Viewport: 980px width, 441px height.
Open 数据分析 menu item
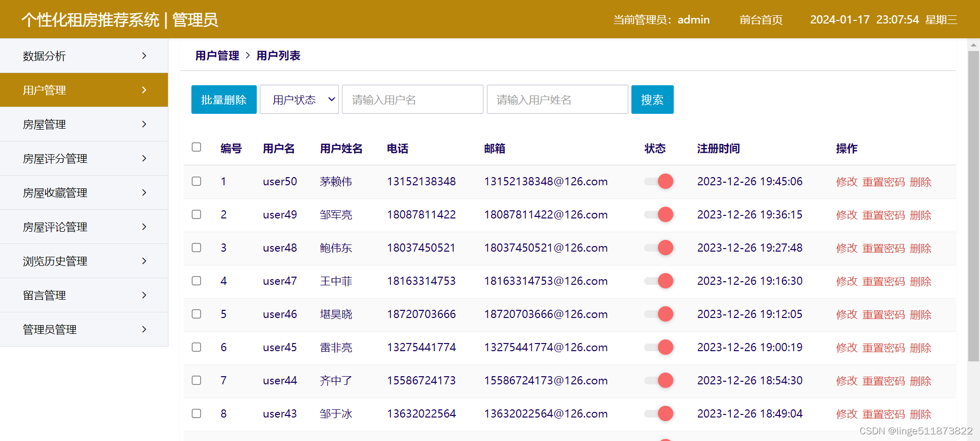(x=84, y=56)
